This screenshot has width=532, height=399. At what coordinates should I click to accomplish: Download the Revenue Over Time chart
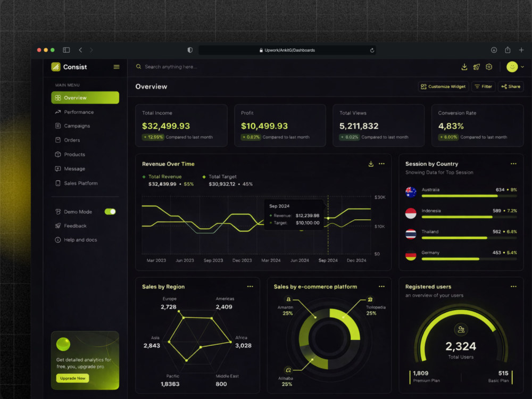[371, 164]
